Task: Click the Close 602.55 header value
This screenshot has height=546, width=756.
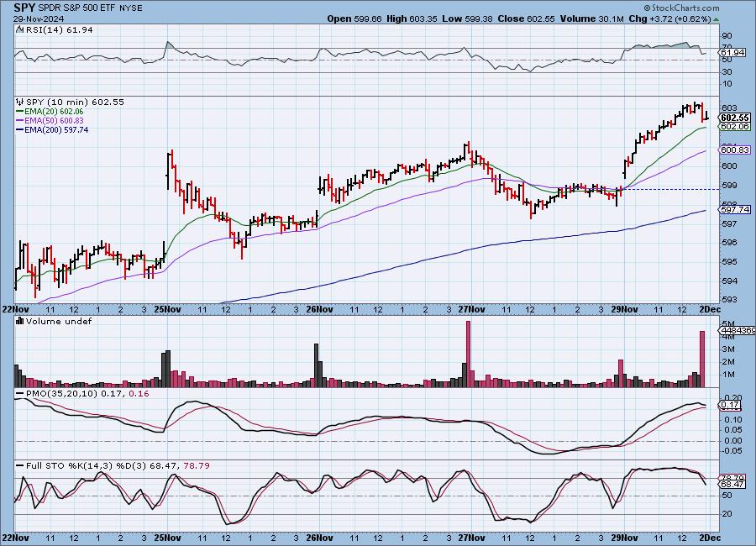Action: [526, 18]
